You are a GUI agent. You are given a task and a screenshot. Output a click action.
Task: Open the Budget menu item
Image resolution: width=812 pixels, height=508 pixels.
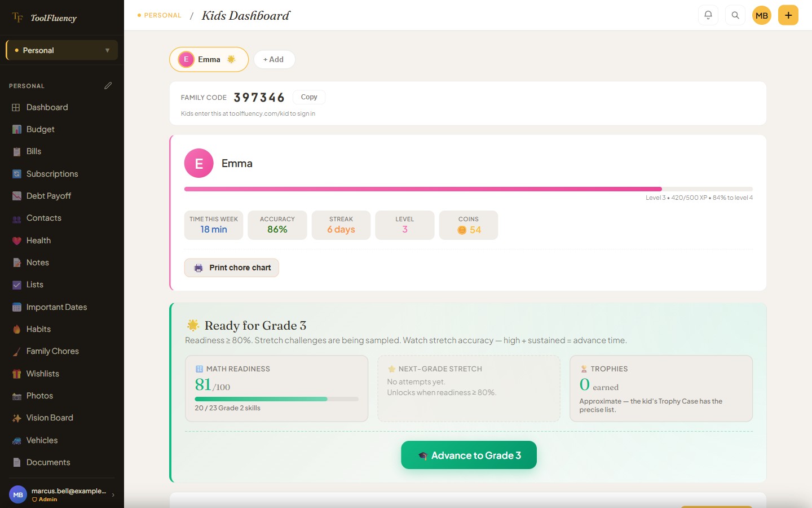[62, 129]
